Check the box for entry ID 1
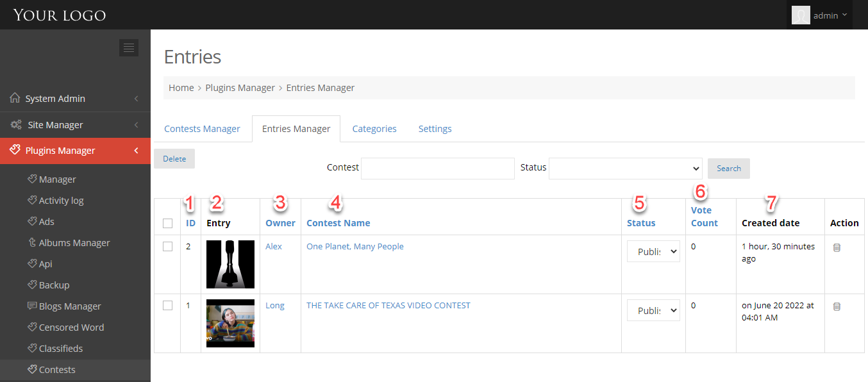The width and height of the screenshot is (868, 382). click(x=168, y=306)
